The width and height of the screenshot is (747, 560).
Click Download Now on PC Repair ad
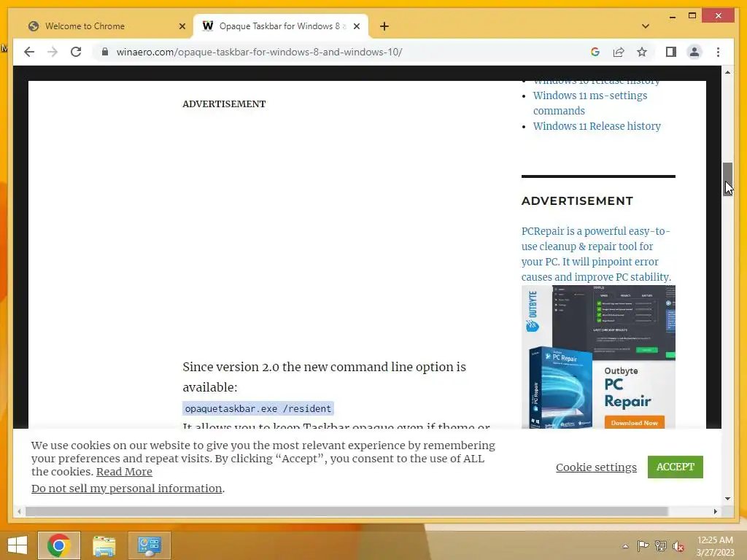tap(634, 422)
